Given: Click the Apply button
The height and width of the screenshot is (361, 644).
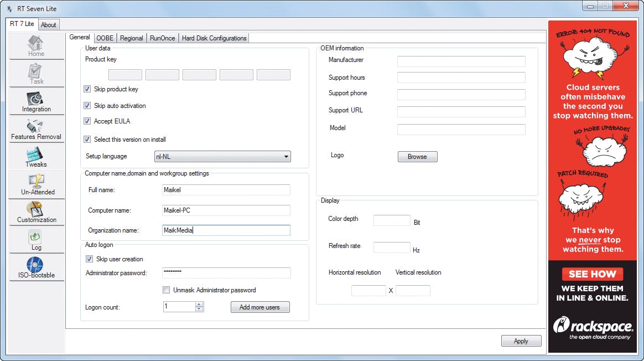Looking at the screenshot, I should click(521, 341).
